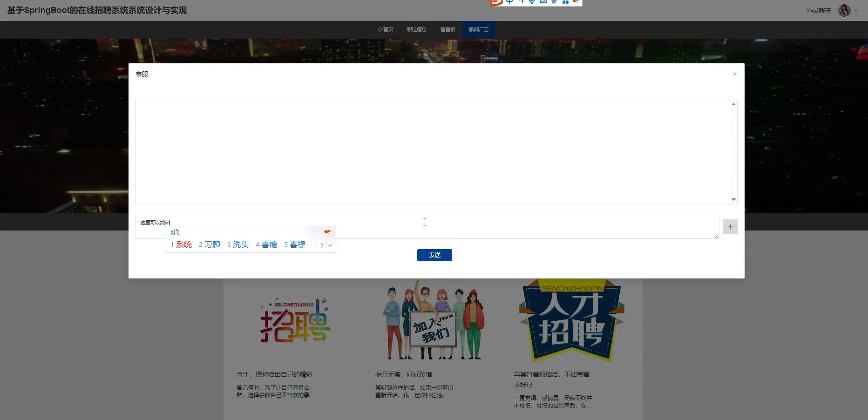Open the 新闻广告 navigation tab
This screenshot has height=420, width=868.
point(478,29)
